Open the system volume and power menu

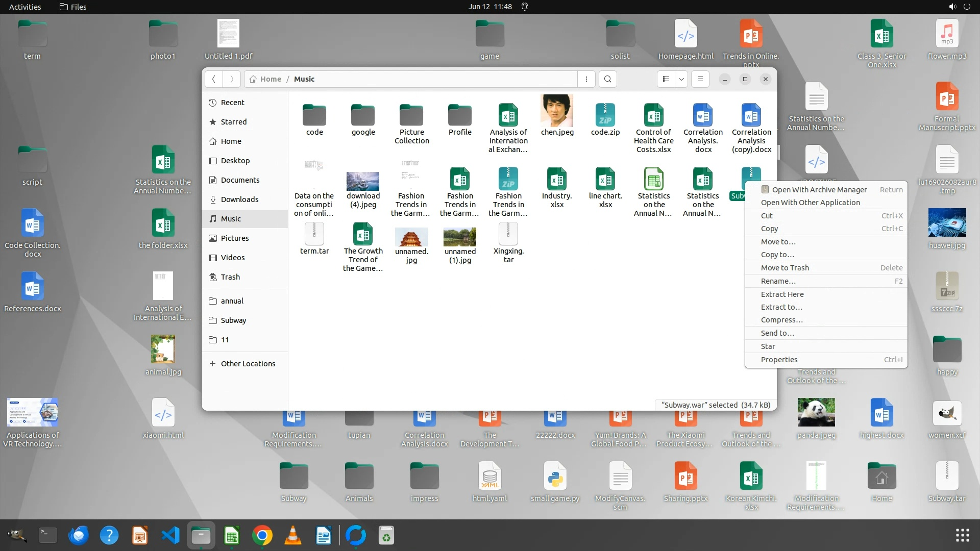tap(959, 7)
